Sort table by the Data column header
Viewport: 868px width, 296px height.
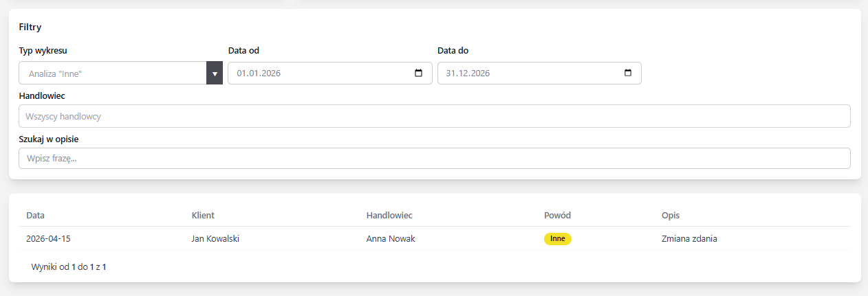click(x=35, y=216)
